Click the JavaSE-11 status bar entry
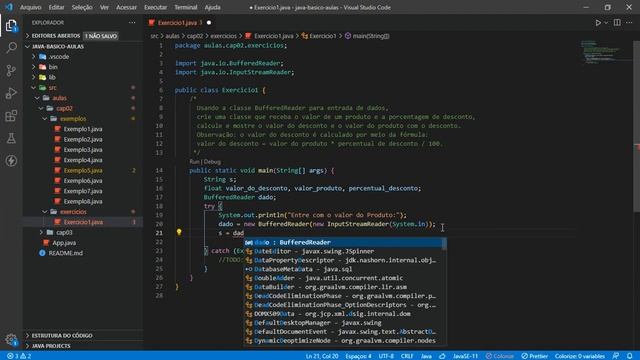Screen dimensions: 640x360 [x=465, y=356]
